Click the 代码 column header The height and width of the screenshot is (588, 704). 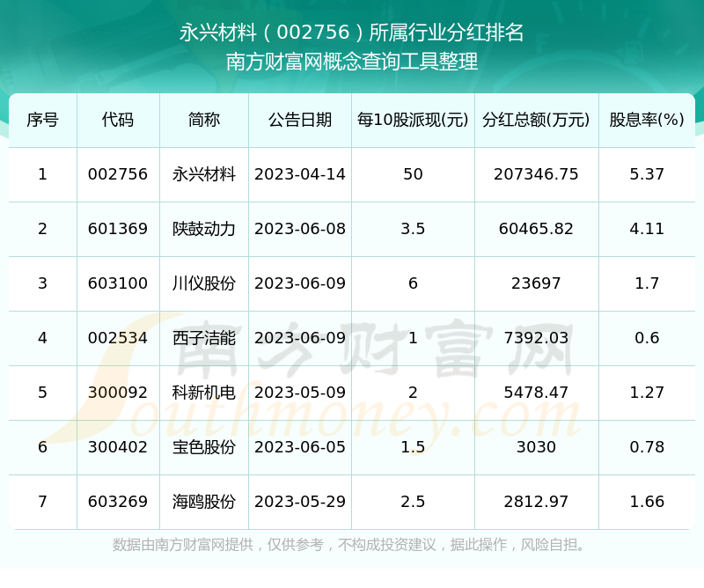click(118, 120)
